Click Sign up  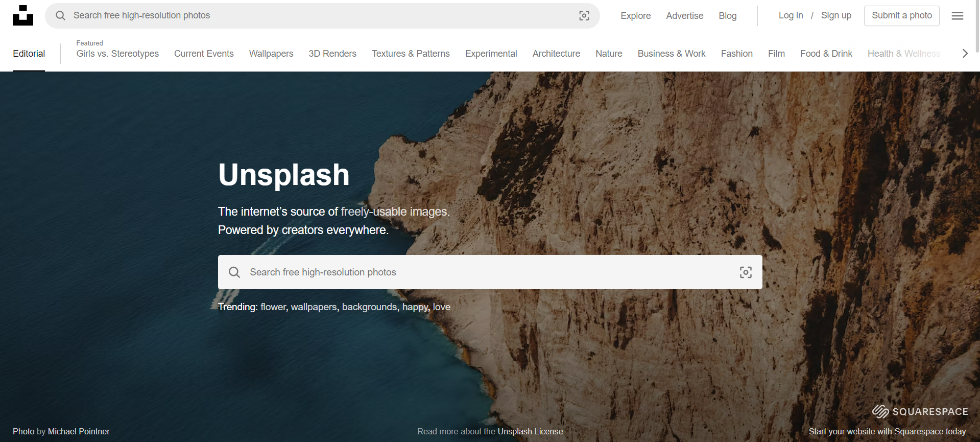836,15
